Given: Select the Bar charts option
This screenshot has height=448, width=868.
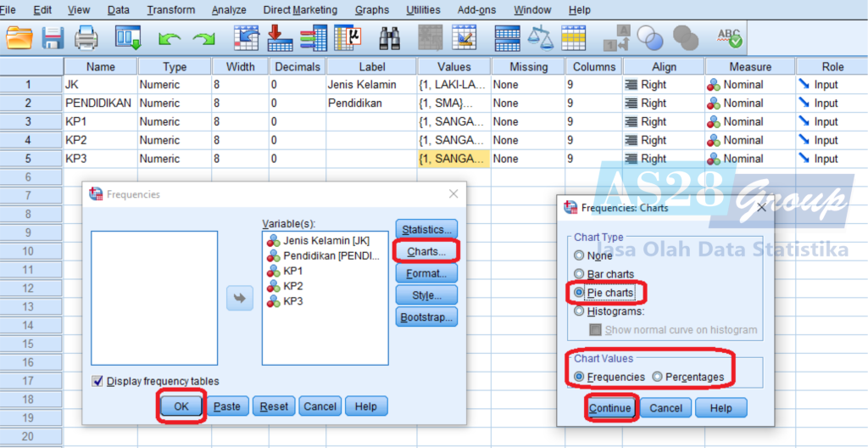Looking at the screenshot, I should point(580,274).
